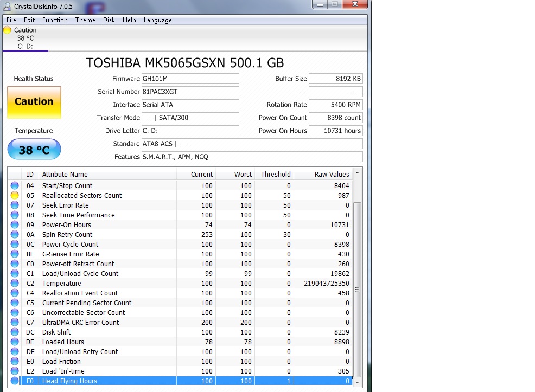Screen dimensions: 535x392
Task: Select the Head Flying Hours attribute name
Action: click(x=69, y=381)
